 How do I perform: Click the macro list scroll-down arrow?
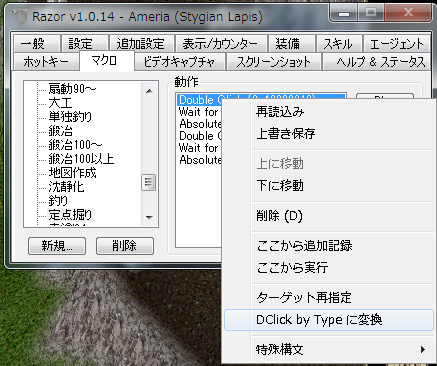click(149, 218)
